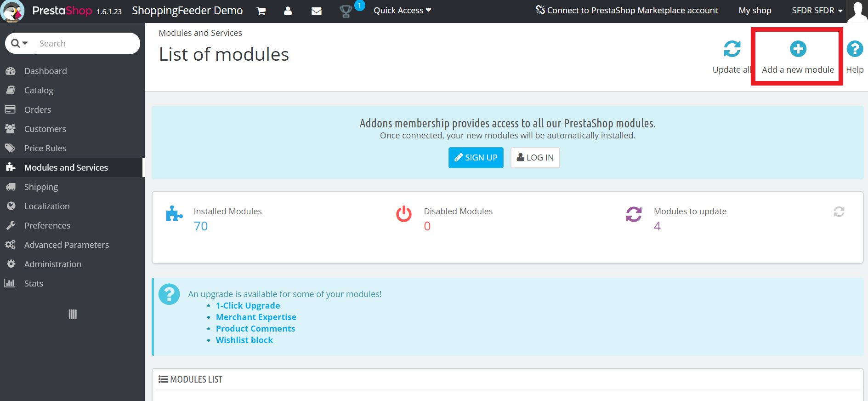
Task: Click the upgrade notice question mark icon
Action: click(x=169, y=294)
